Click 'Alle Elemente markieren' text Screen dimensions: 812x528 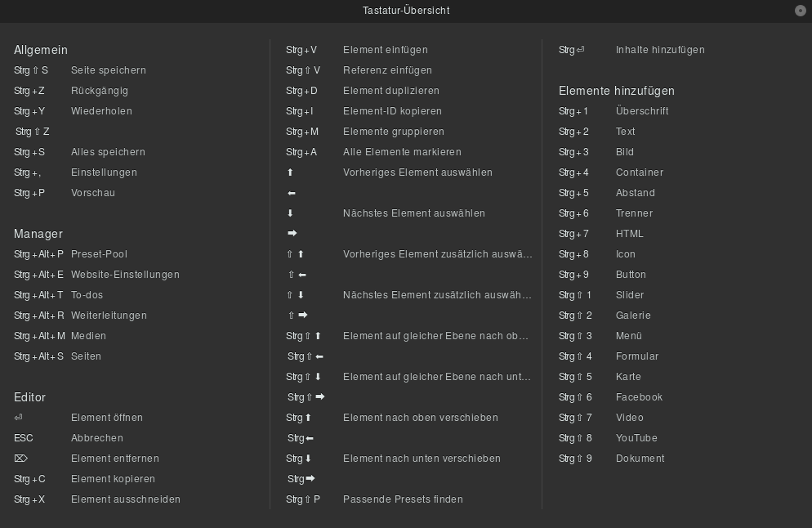tap(403, 152)
